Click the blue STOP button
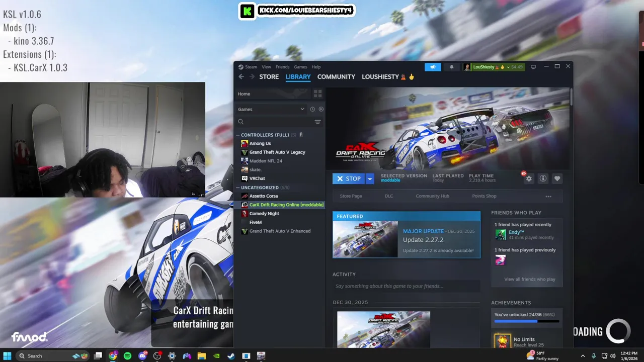Viewport: 644px width, 362px height. pyautogui.click(x=349, y=178)
